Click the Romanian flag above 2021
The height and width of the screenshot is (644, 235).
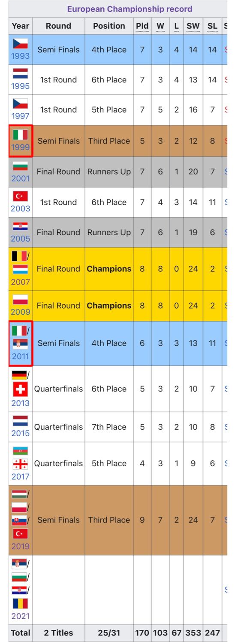(20, 604)
